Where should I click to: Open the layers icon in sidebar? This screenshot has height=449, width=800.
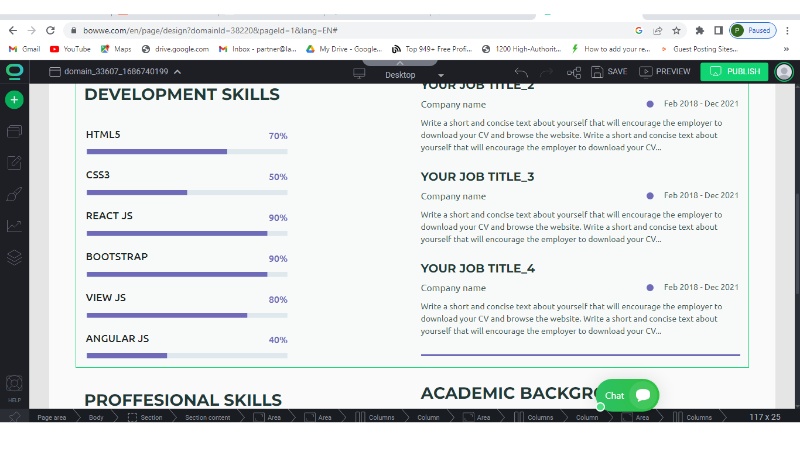point(14,257)
